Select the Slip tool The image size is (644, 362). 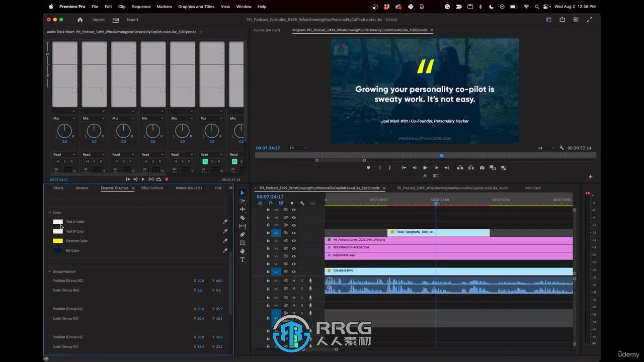[242, 226]
